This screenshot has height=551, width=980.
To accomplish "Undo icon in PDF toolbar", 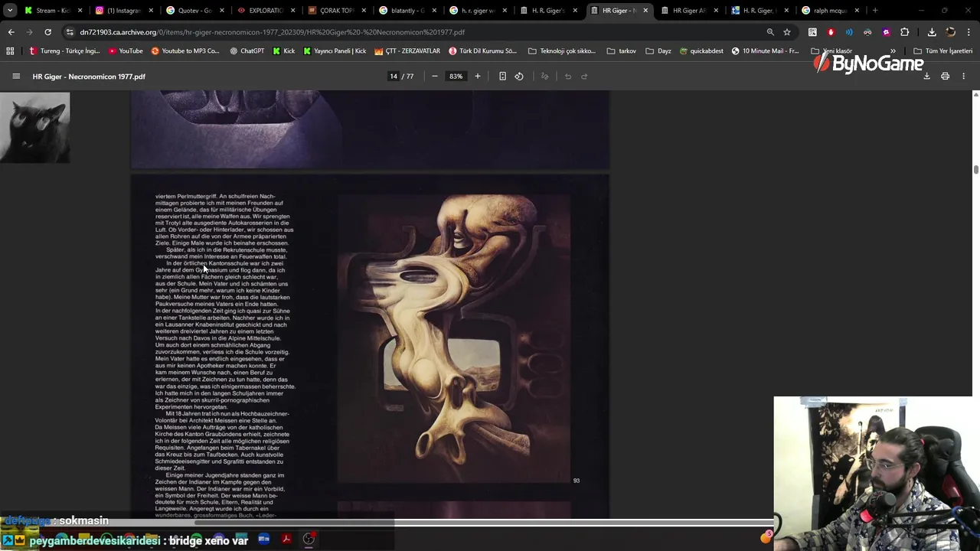I will [568, 77].
